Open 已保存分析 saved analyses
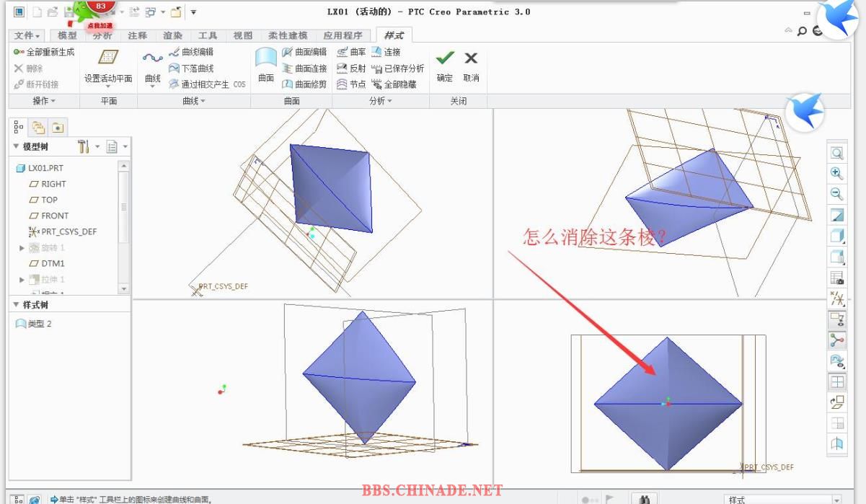Image resolution: width=866 pixels, height=504 pixels. pyautogui.click(x=397, y=68)
